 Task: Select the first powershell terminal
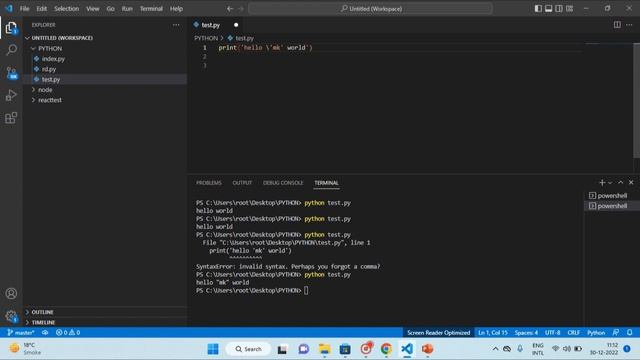click(608, 196)
